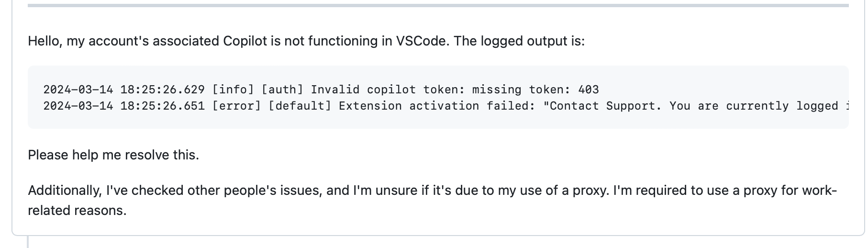Image resolution: width=868 pixels, height=248 pixels.
Task: Click the 'related reasons.' text on the final line
Action: 77,210
